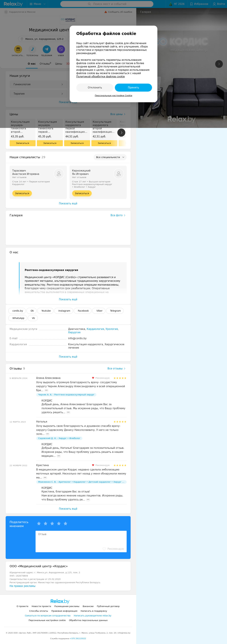Expand Наталья review text ellipsis

tap(48, 434)
